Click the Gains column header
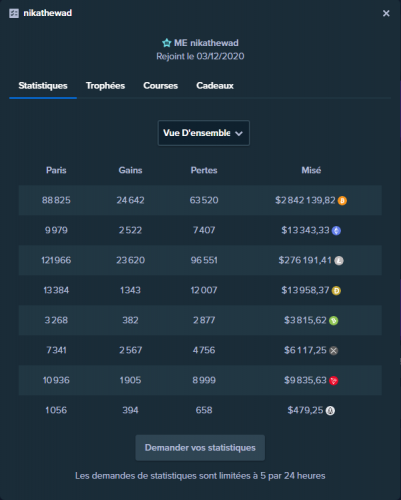Image resolution: width=401 pixels, height=500 pixels. click(130, 170)
